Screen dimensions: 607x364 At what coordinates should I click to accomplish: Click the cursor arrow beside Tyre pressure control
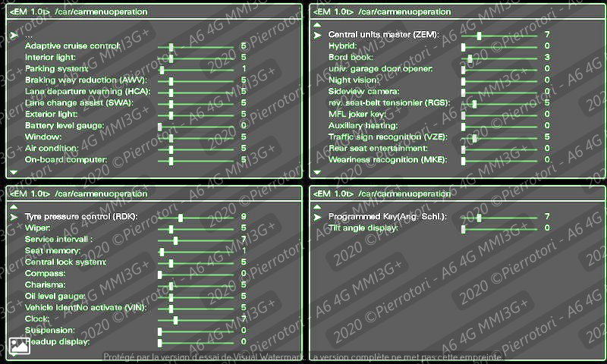pyautogui.click(x=14, y=217)
